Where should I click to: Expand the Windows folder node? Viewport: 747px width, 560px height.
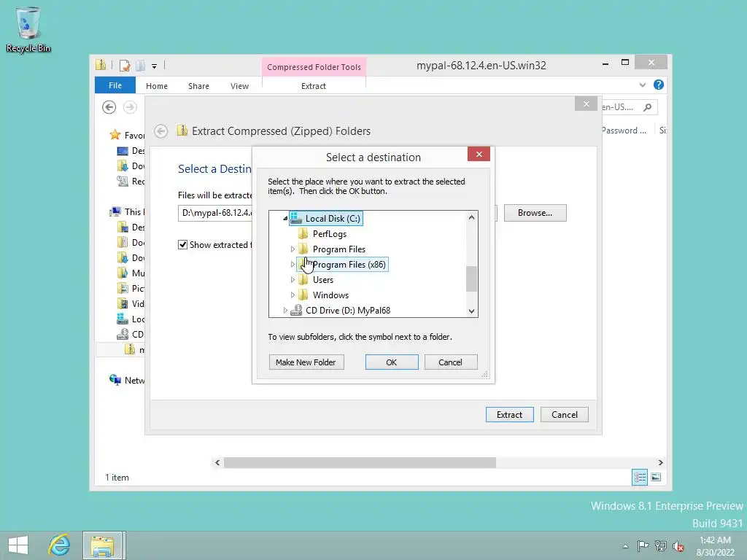pyautogui.click(x=293, y=295)
